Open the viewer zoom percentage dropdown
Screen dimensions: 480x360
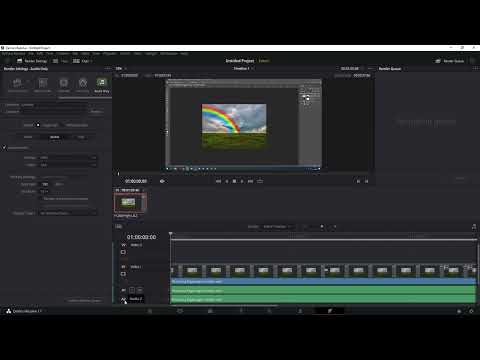pyautogui.click(x=120, y=68)
